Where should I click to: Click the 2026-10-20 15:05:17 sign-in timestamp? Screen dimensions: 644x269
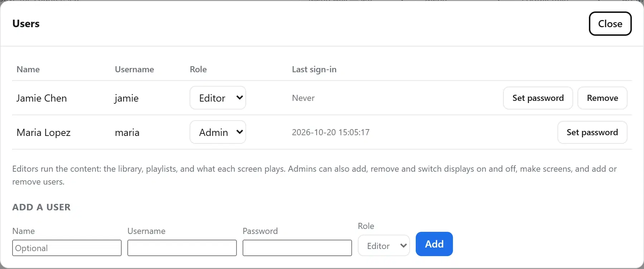coord(331,132)
